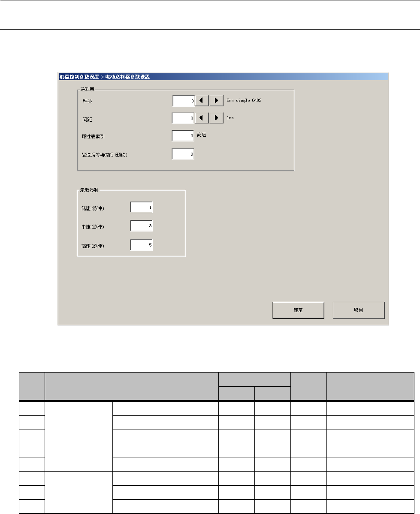This screenshot has width=420, height=514.
Task: Edit the 低速(脉冲) value field
Action: click(142, 207)
